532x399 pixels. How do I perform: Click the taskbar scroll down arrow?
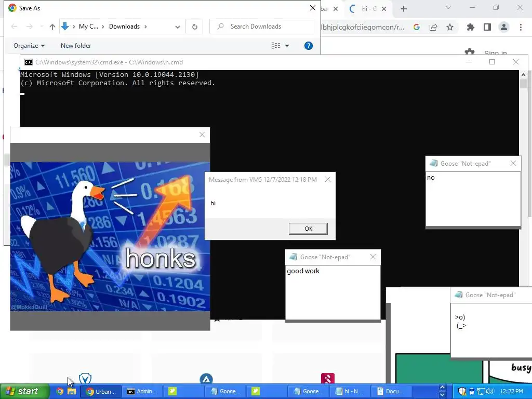[442, 395]
